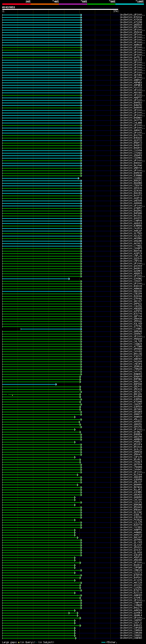
Task: Open hit UniRef100_B7QIG4
Action: pyautogui.click(x=131, y=17)
